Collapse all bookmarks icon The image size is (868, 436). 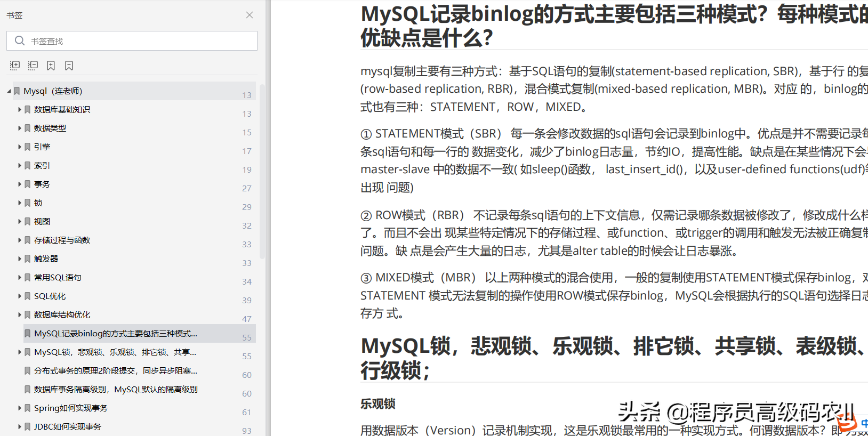click(x=33, y=66)
